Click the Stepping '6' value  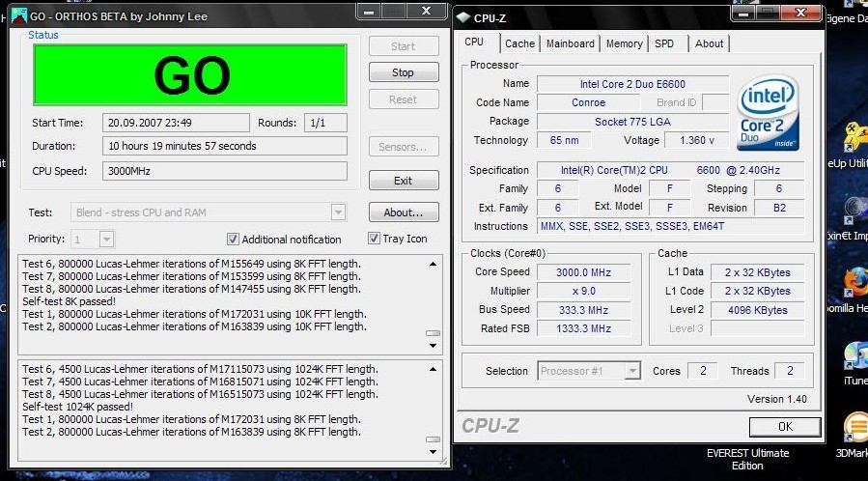(779, 188)
